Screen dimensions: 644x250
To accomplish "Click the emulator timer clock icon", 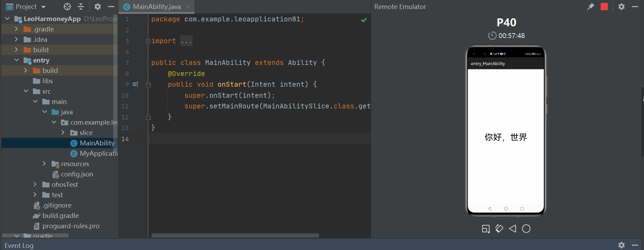I will [x=492, y=36].
